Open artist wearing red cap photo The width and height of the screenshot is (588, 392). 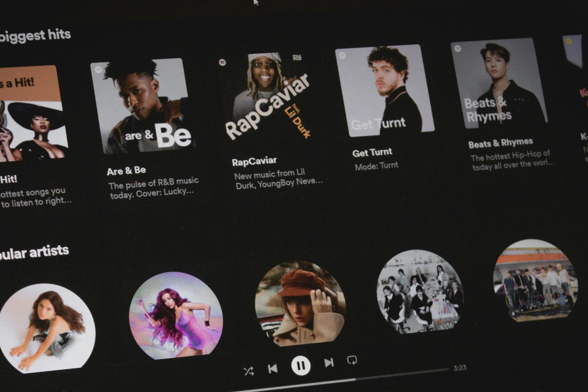300,303
